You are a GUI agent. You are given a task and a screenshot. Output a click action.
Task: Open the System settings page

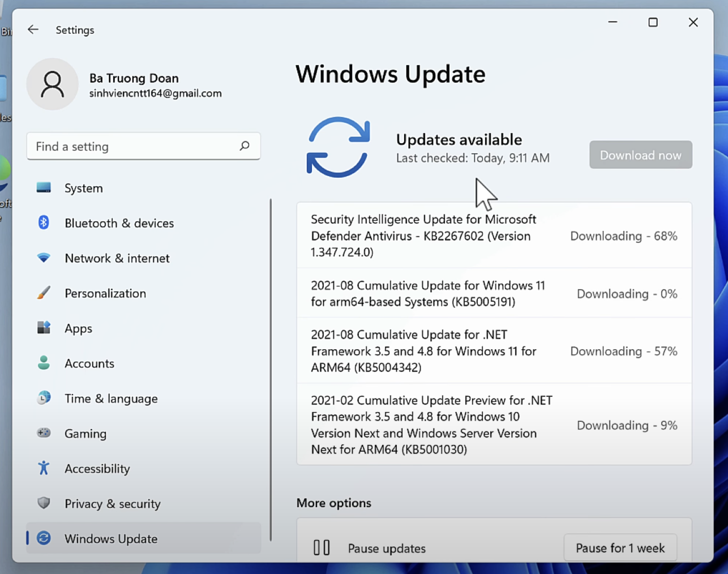(143, 188)
